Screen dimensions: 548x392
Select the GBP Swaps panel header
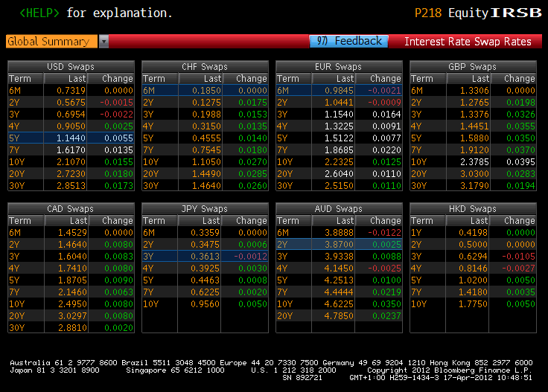pyautogui.click(x=473, y=66)
